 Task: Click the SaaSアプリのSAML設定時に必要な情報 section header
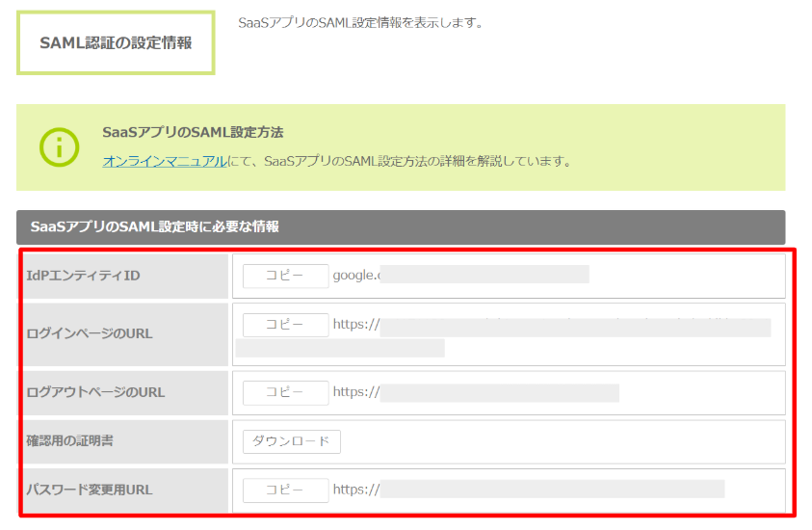click(x=155, y=227)
